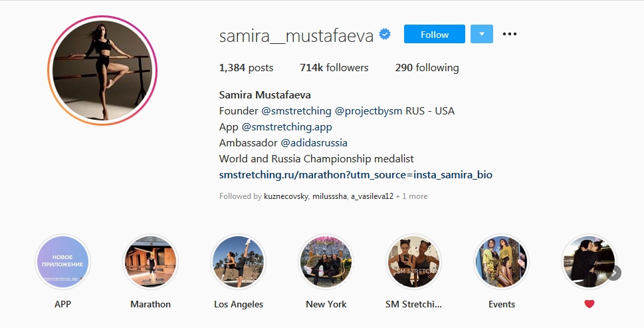View the Los Angeles highlight circle
644x328 pixels.
point(238,262)
